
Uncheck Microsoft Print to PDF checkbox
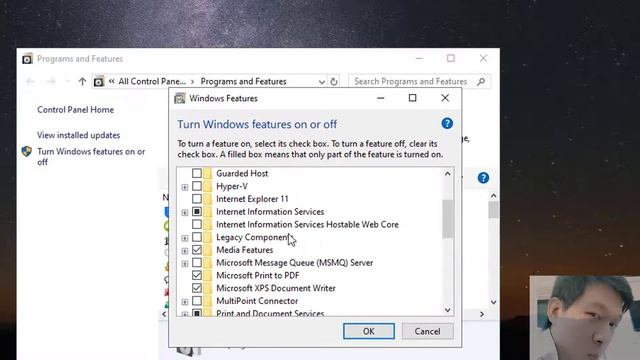(x=197, y=275)
